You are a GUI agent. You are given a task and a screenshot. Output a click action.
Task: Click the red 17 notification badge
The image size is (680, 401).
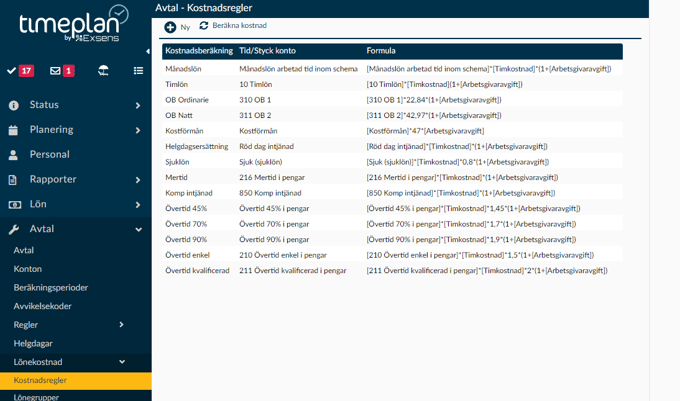(26, 71)
